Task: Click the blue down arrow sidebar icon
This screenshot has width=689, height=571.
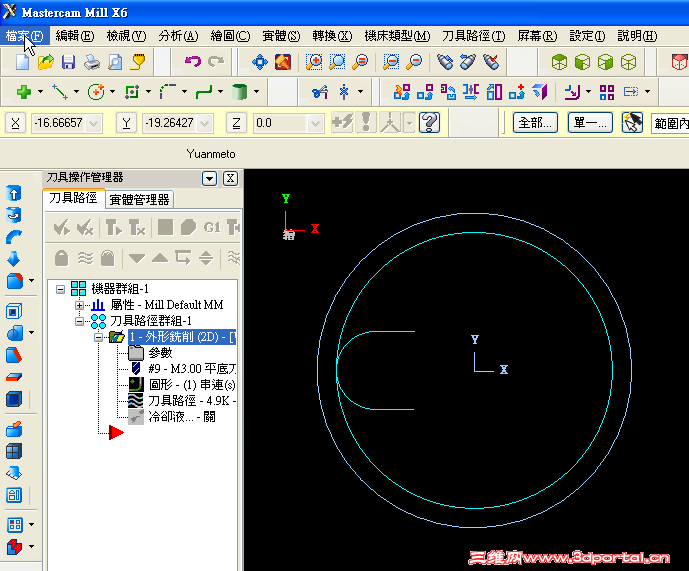Action: 14,258
